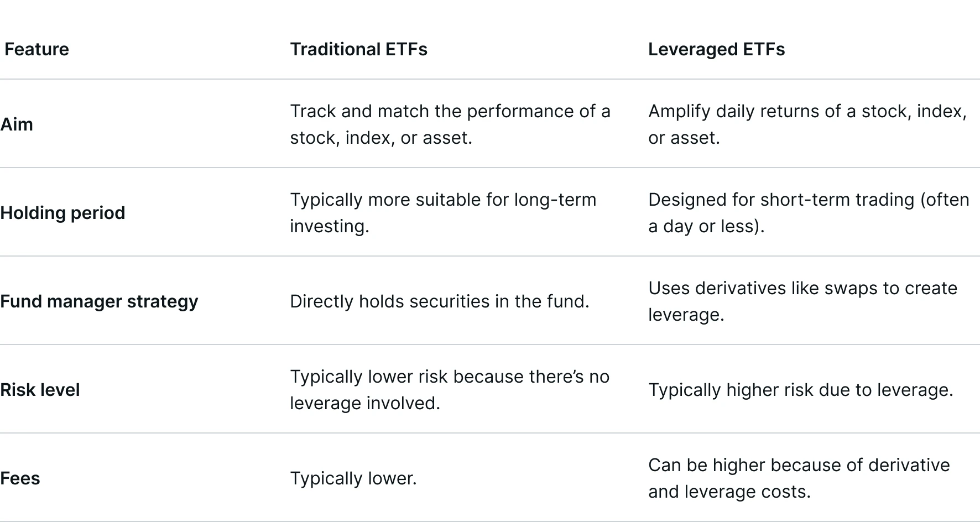
Task: Select the Risk level row label
Action: click(x=40, y=390)
